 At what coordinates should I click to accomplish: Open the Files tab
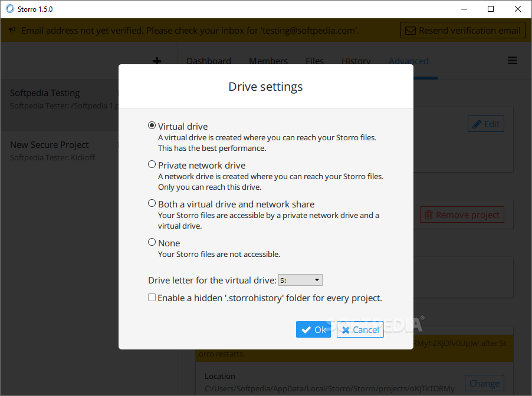[x=314, y=61]
